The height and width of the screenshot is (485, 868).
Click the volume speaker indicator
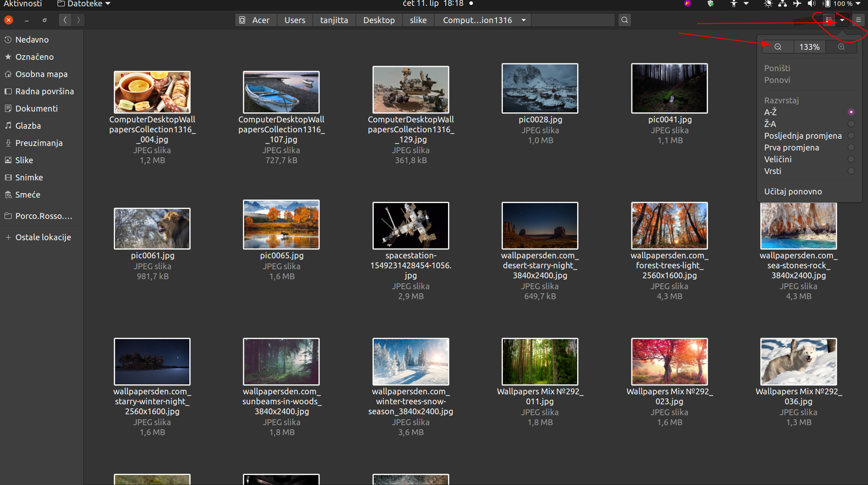811,4
